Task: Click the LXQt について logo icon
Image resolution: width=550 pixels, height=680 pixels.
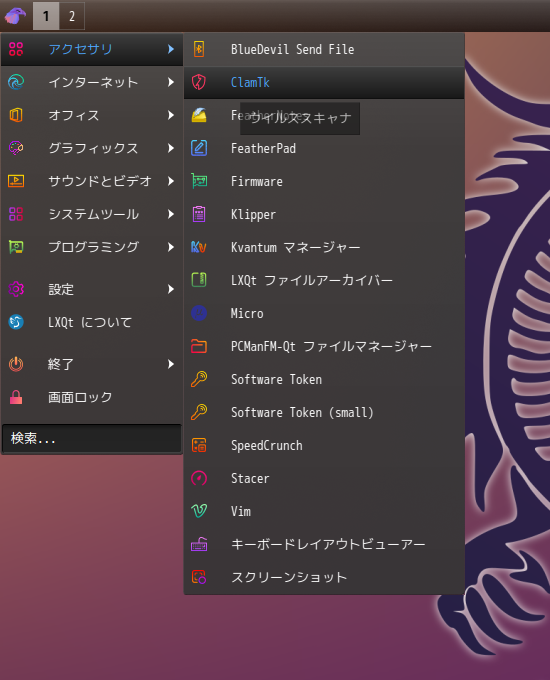Action: tap(16, 322)
